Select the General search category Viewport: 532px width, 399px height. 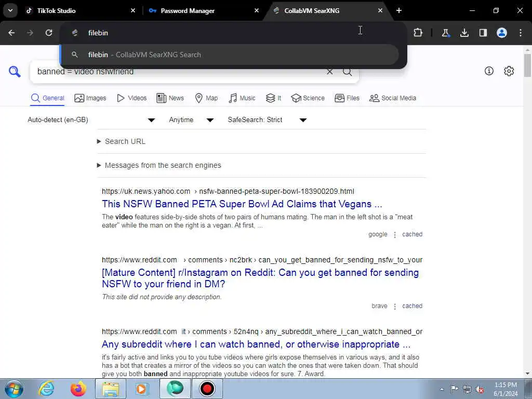coord(47,98)
